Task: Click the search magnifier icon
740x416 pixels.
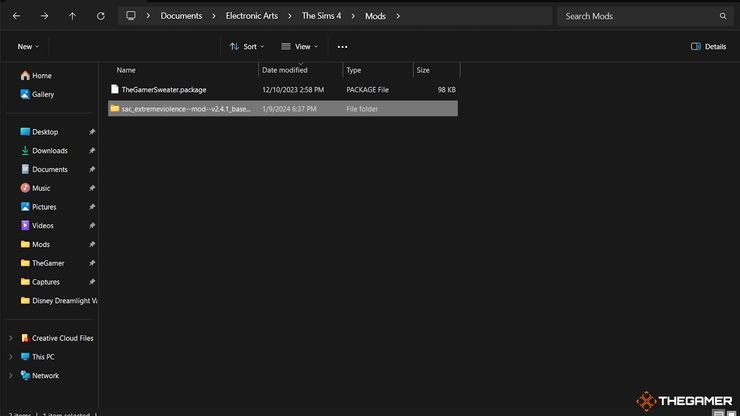Action: [723, 16]
